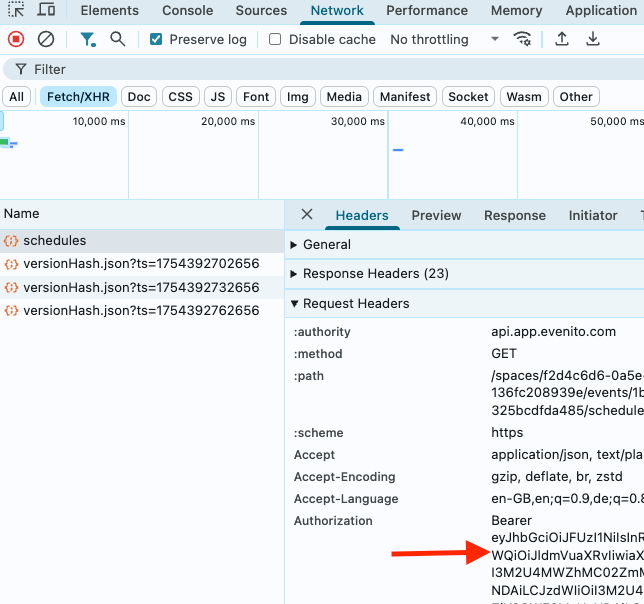Open the No throttling dropdown
Image resolution: width=644 pixels, height=604 pixels.
pos(444,40)
